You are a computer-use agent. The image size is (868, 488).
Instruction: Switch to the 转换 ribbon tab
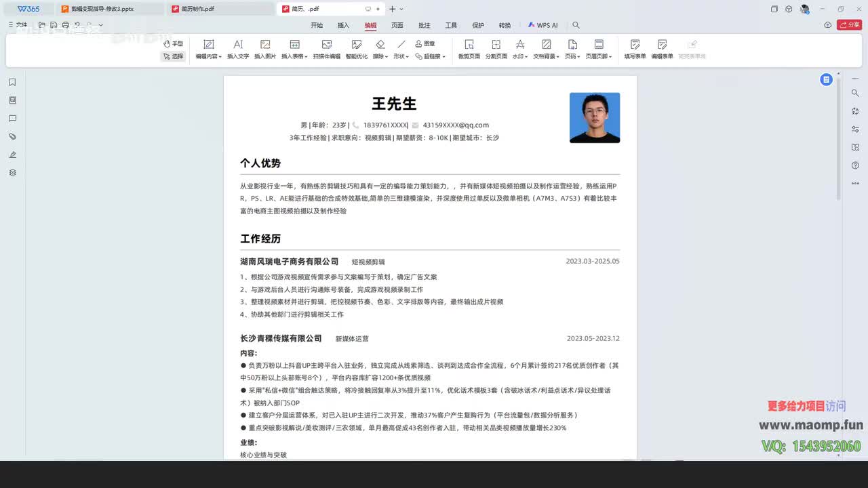pyautogui.click(x=505, y=25)
